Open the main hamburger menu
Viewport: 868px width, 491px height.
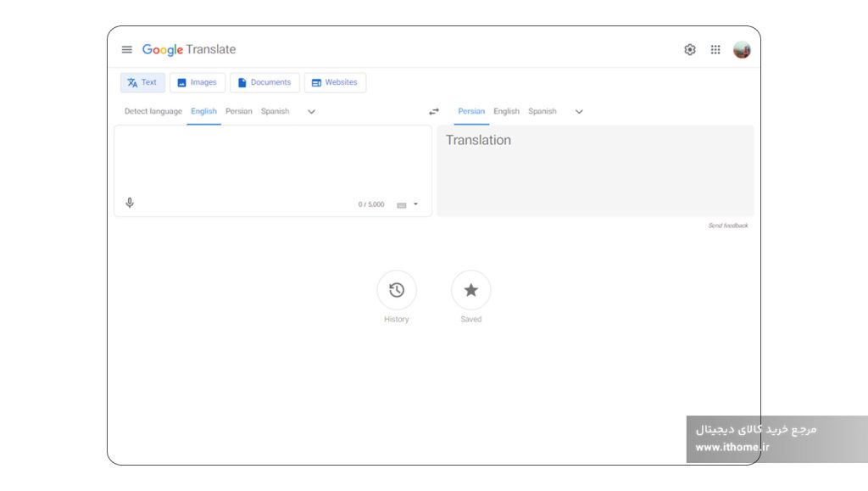pyautogui.click(x=127, y=50)
